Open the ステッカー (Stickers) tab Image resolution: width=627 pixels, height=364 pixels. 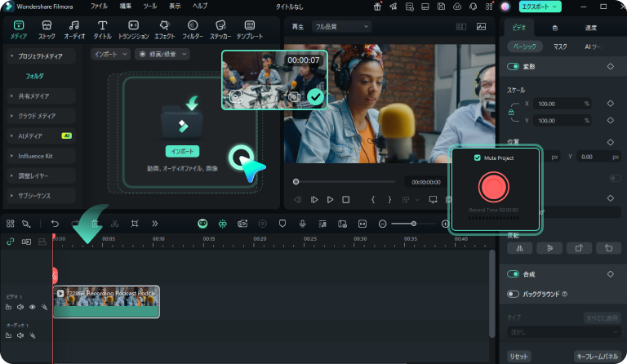pyautogui.click(x=220, y=30)
